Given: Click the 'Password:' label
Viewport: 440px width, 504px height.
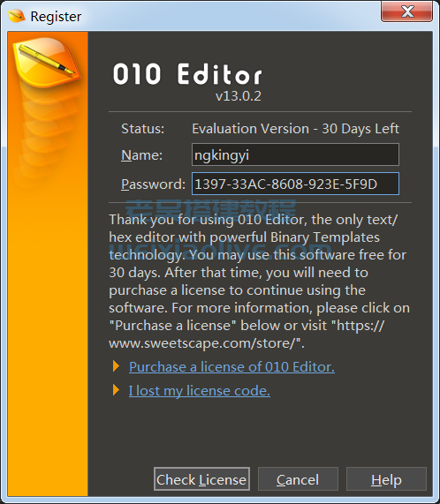Looking at the screenshot, I should 153,184.
